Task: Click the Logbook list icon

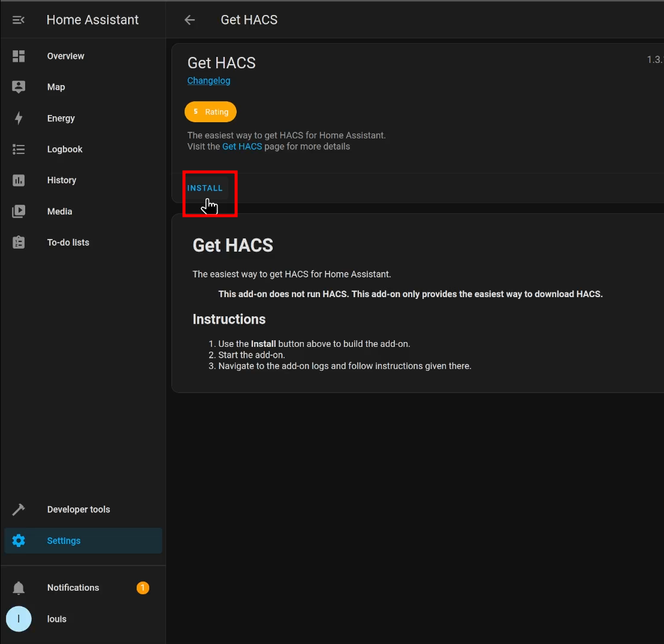Action: tap(19, 149)
